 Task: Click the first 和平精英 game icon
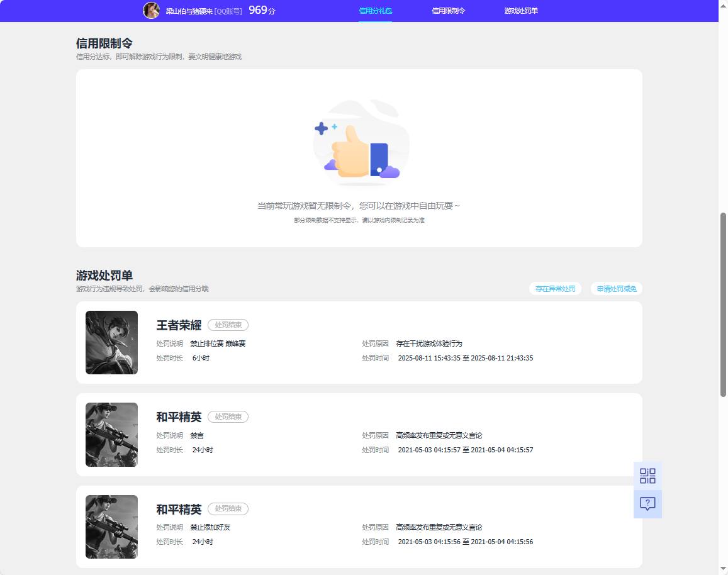[x=111, y=434]
